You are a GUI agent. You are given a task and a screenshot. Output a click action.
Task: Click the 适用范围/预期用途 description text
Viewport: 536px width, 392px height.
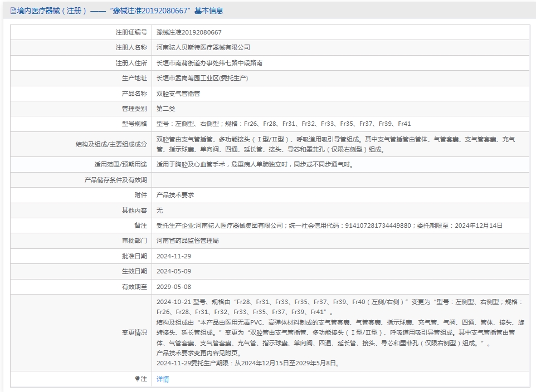[255, 164]
